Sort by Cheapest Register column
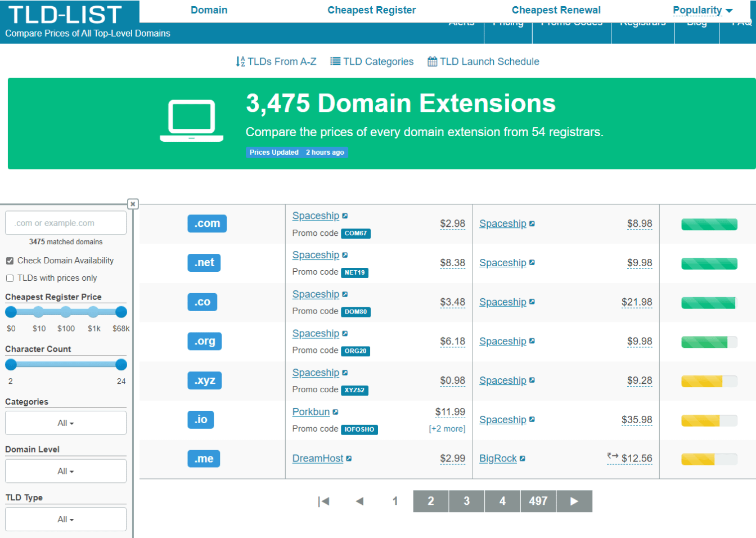 (x=372, y=10)
